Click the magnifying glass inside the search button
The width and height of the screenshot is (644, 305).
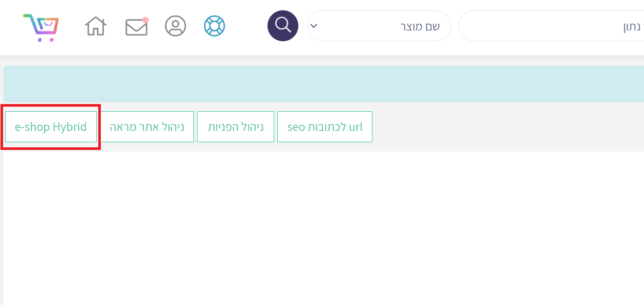coord(283,25)
